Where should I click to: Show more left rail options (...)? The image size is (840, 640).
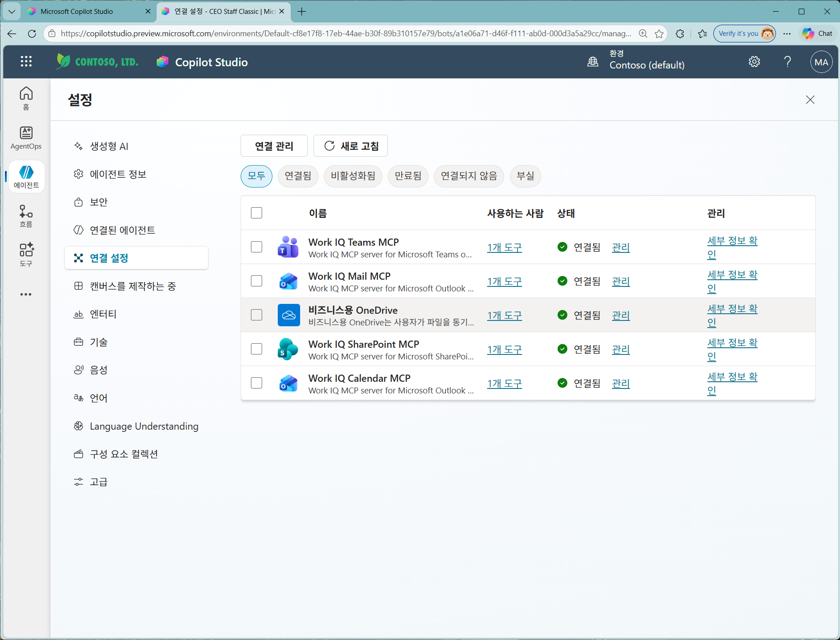[x=26, y=294]
